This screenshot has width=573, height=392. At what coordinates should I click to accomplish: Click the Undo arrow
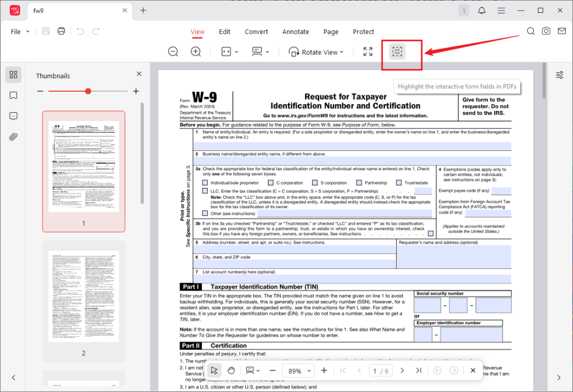click(81, 31)
